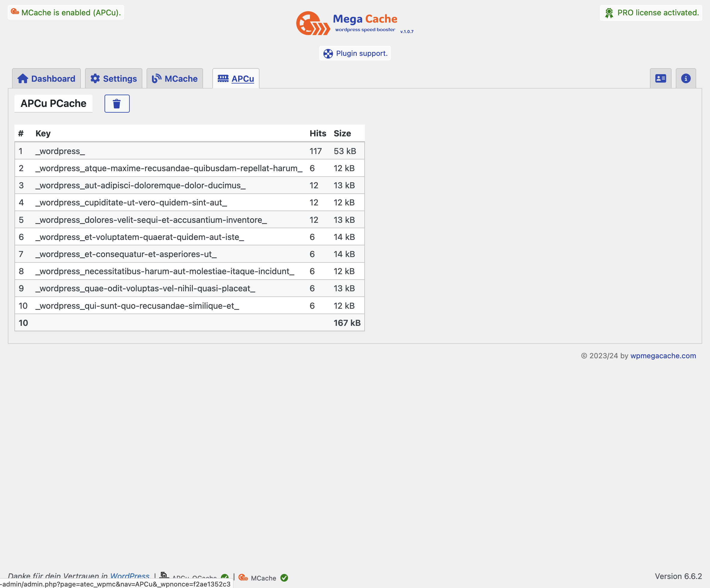Click the MCache icon in footer
Viewport: 710px width, 588px height.
pyautogui.click(x=243, y=577)
